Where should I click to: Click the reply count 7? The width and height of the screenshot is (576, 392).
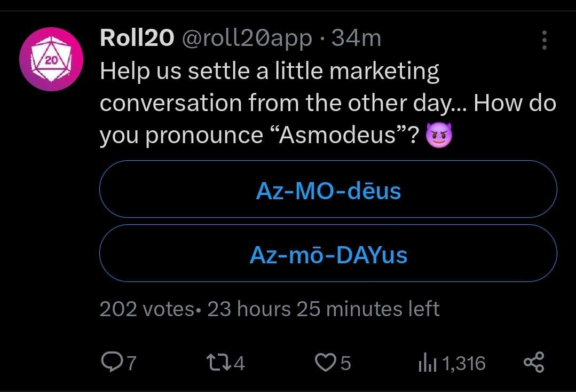[131, 364]
